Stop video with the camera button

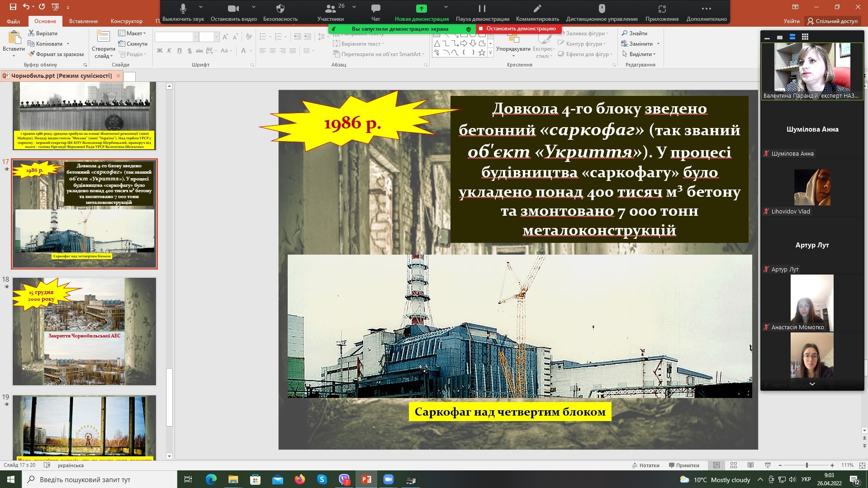click(233, 9)
